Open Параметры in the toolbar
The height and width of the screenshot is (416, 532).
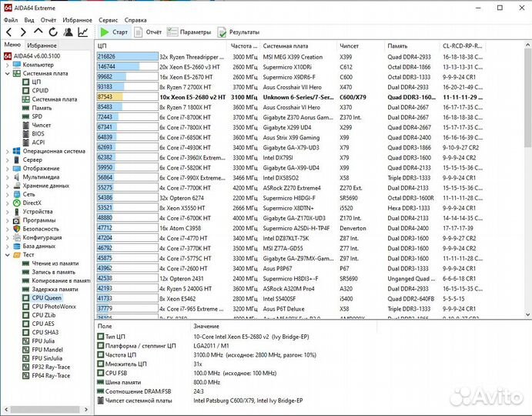click(x=189, y=32)
